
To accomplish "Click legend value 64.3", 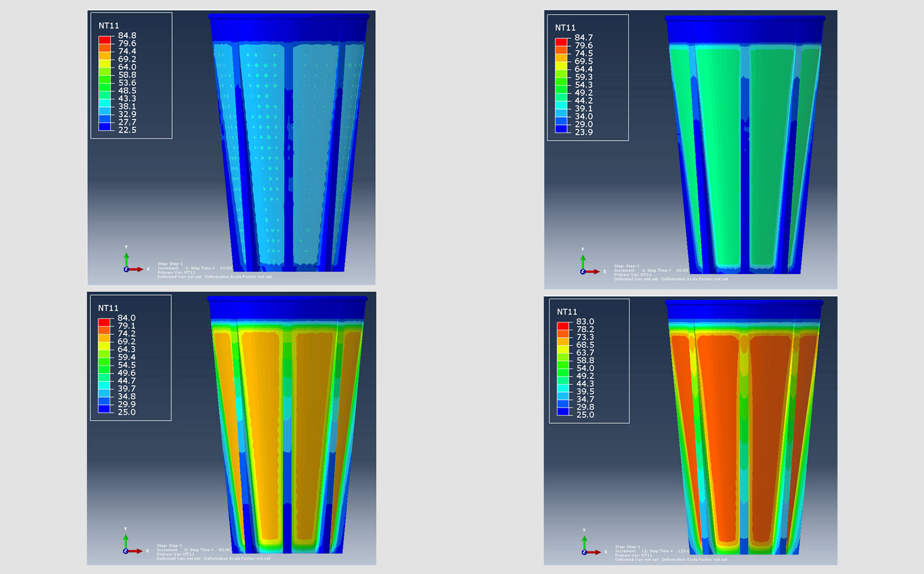I will pos(127,349).
